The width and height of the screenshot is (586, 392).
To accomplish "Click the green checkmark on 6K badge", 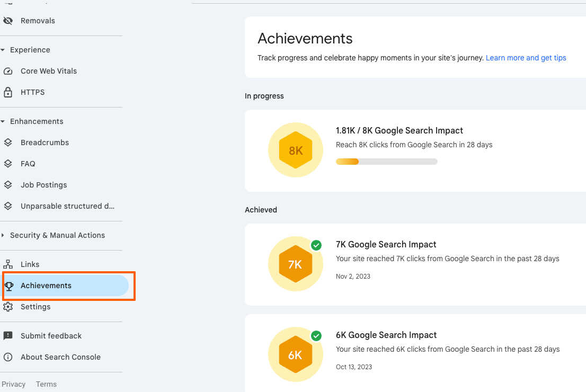I will 316,336.
